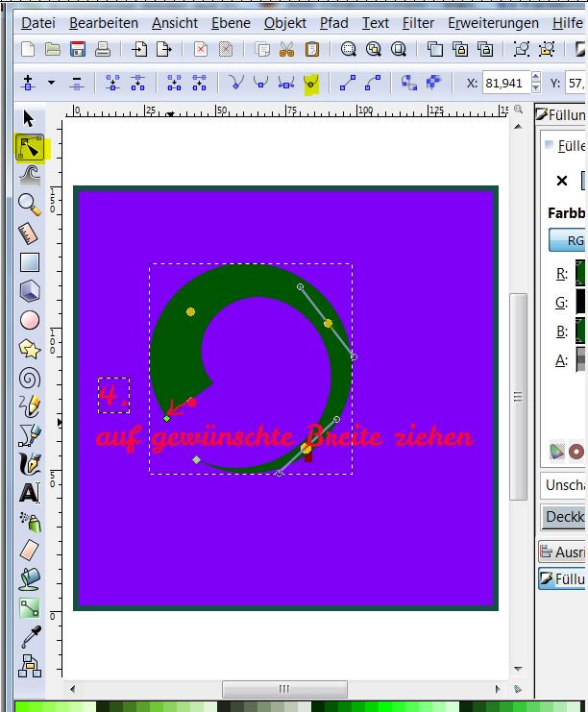Increase the X coordinate stepper arrow
This screenshot has height=712, width=588.
(x=536, y=78)
